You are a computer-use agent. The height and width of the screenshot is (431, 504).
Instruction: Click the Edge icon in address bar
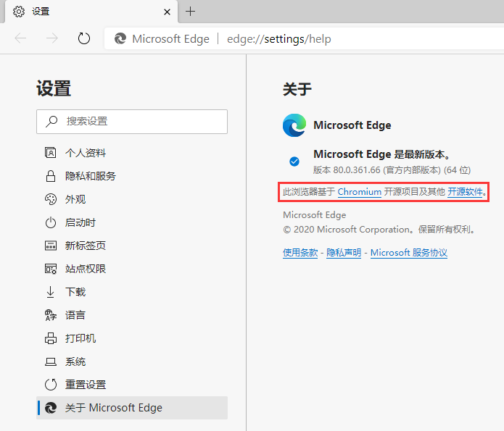pos(120,39)
